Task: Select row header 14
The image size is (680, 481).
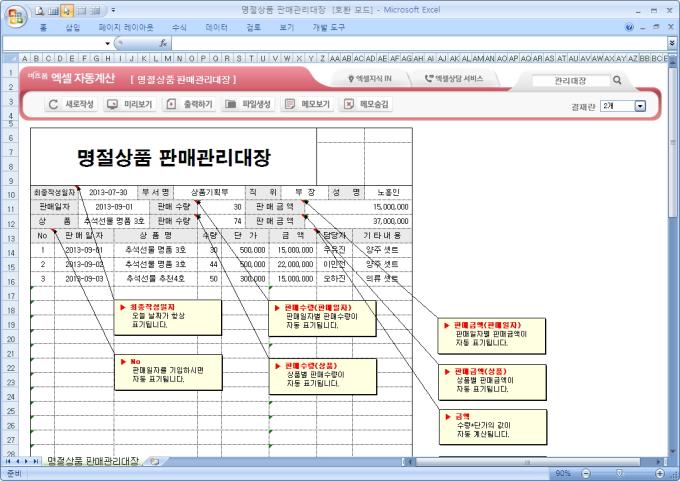Action: pyautogui.click(x=10, y=253)
